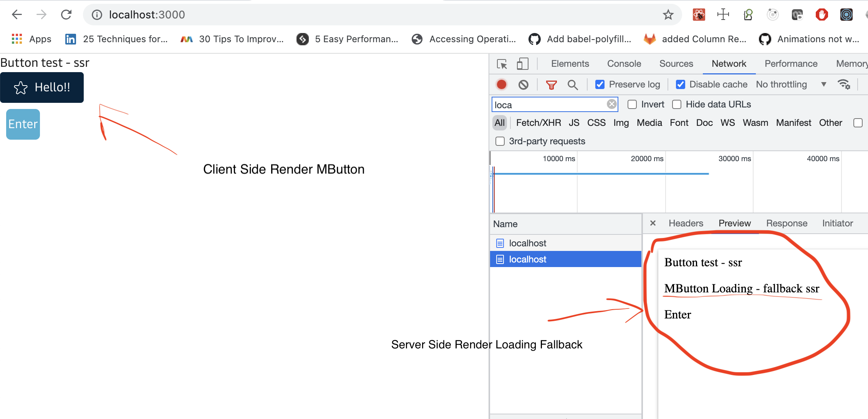Toggle the device toolbar icon
Image resolution: width=868 pixels, height=419 pixels.
tap(522, 64)
